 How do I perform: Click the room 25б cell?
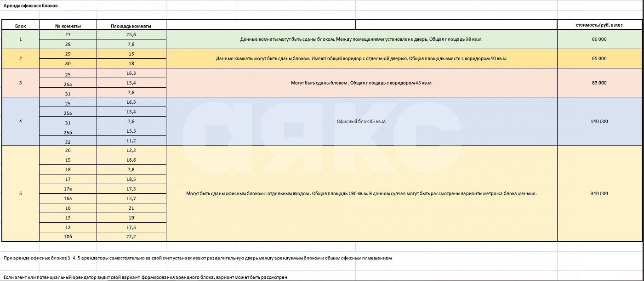(x=68, y=131)
